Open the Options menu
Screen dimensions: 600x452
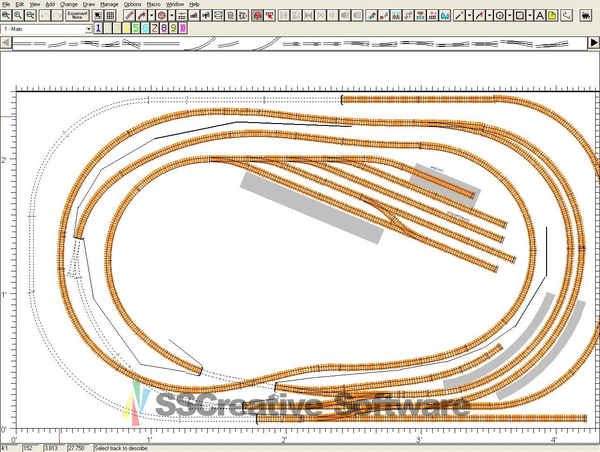tap(132, 4)
